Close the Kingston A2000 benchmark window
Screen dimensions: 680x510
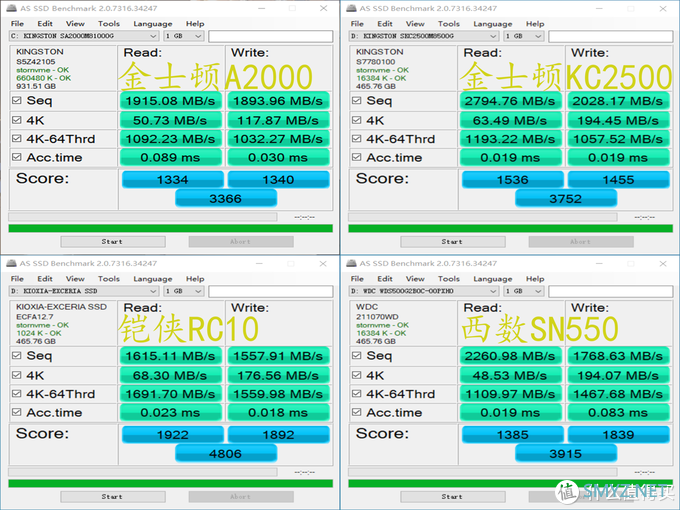point(323,8)
